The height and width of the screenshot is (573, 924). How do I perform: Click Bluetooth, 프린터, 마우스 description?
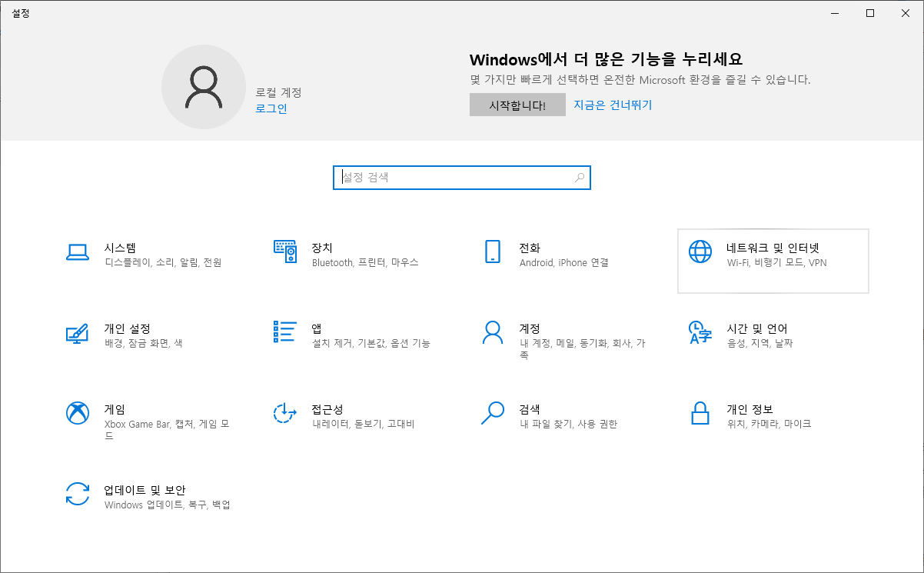tap(365, 263)
